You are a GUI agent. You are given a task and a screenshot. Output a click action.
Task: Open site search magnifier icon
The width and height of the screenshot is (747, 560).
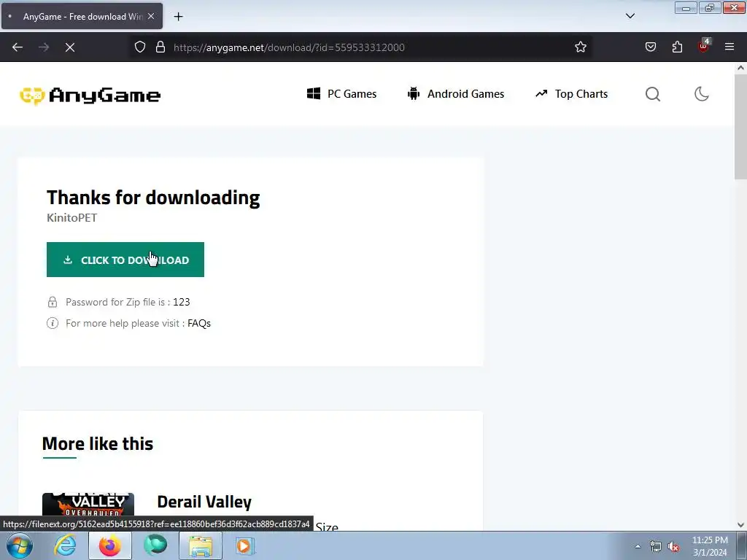pos(653,94)
